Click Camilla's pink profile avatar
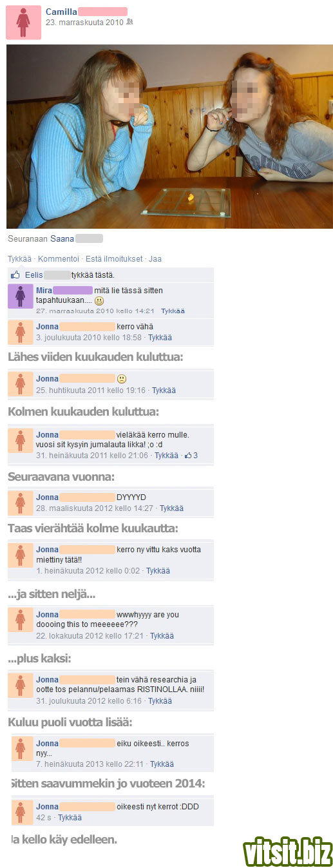Screen dimensions: 333x868 tap(23, 22)
